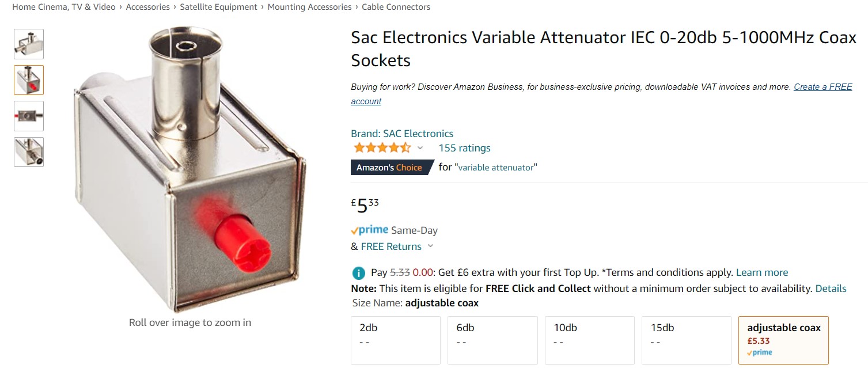868x368 pixels.
Task: View the 155 ratings link
Action: [x=464, y=147]
